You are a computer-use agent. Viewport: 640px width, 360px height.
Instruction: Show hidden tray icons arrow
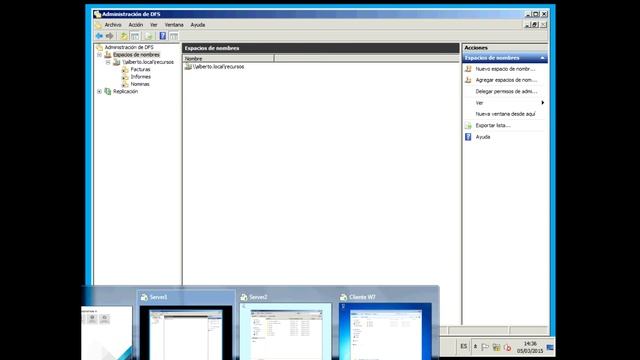pos(475,347)
